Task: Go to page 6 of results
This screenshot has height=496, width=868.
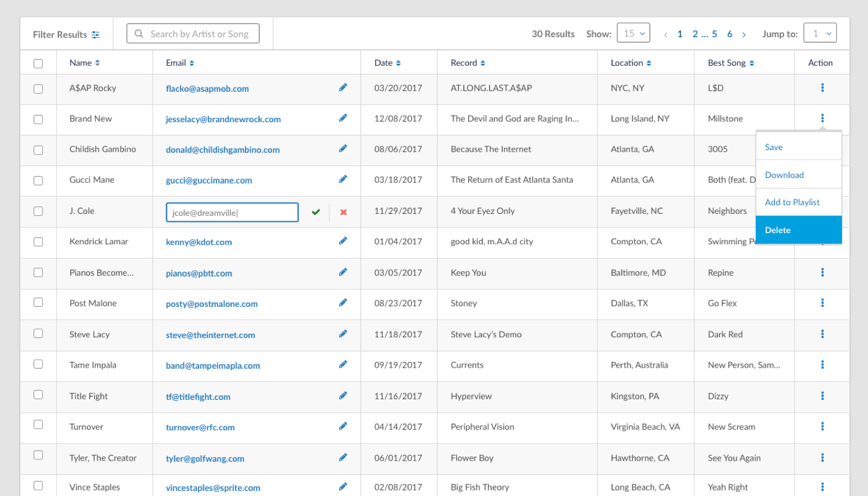Action: click(x=730, y=34)
